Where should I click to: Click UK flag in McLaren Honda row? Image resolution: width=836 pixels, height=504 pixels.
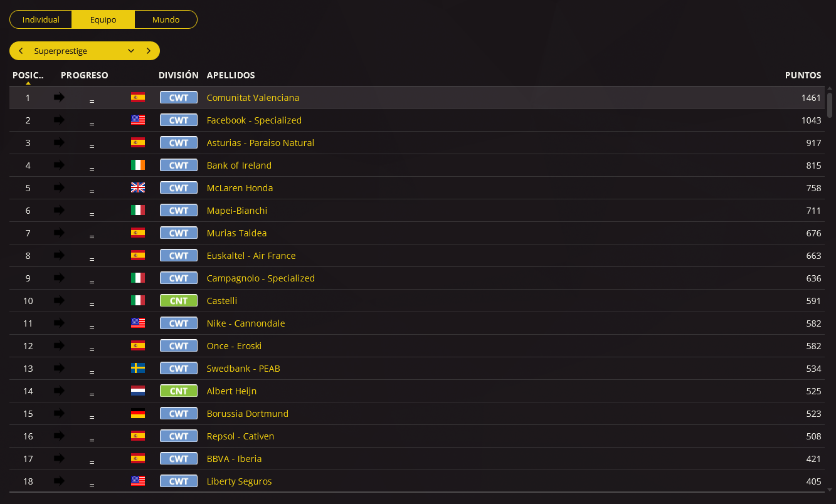138,187
